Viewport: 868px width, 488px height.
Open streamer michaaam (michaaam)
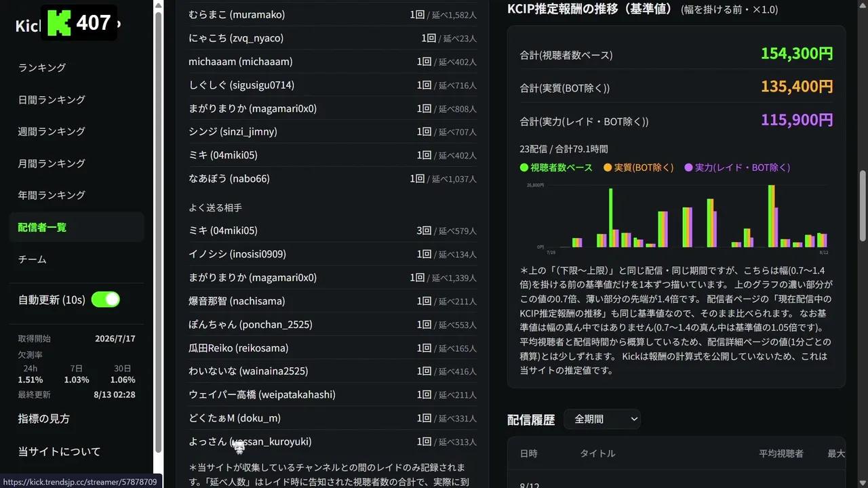(x=241, y=62)
